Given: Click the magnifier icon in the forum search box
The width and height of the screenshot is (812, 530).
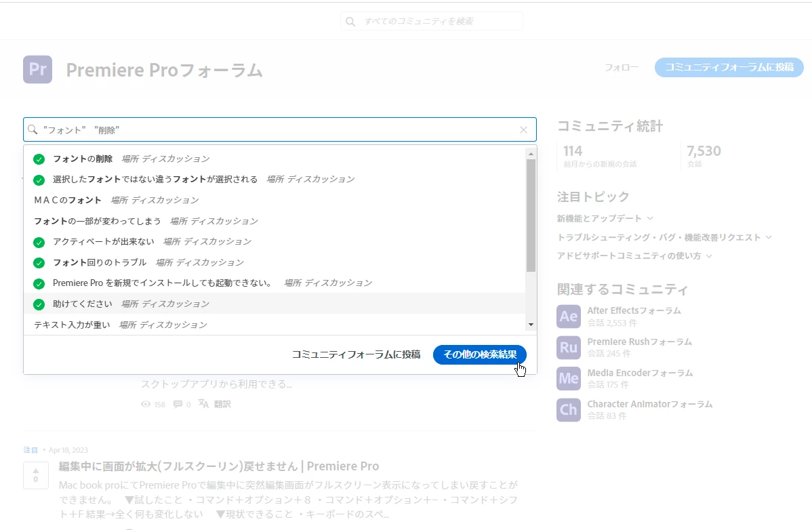Looking at the screenshot, I should click(33, 129).
